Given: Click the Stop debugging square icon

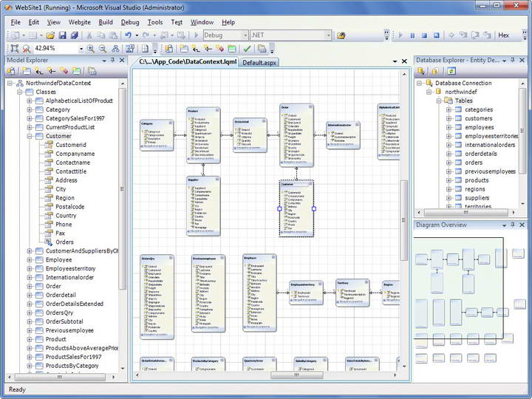Looking at the screenshot, I should coord(424,35).
